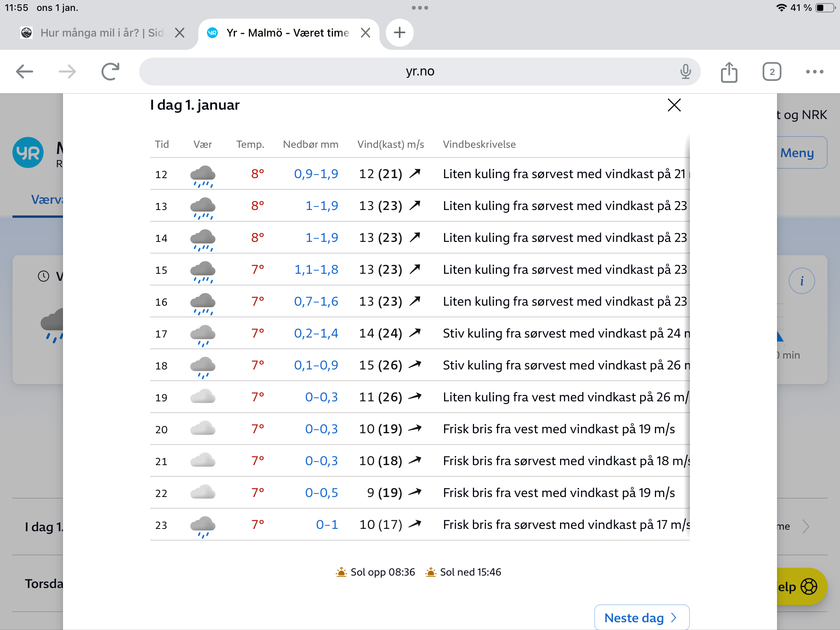
Task: Open a new browser tab
Action: pos(399,33)
